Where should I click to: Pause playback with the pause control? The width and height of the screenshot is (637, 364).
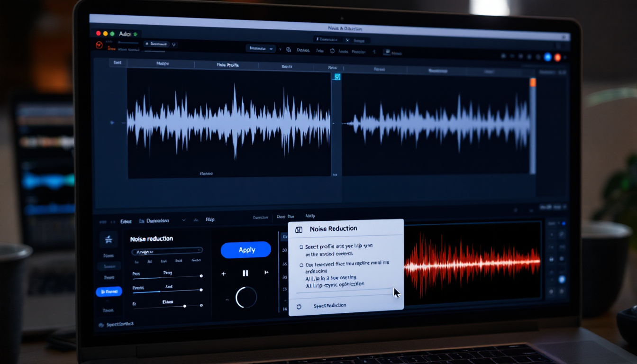pyautogui.click(x=245, y=273)
